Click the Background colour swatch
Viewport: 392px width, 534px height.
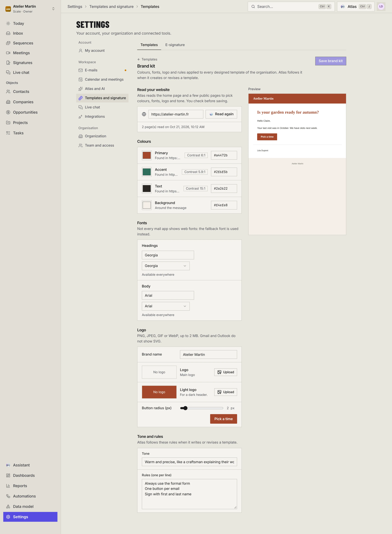[147, 205]
